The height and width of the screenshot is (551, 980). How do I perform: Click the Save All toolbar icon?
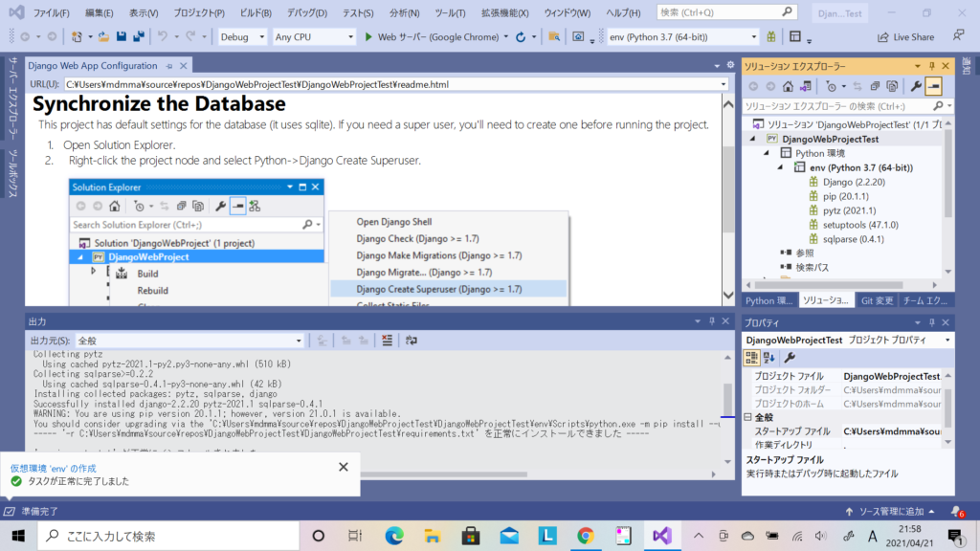pyautogui.click(x=138, y=37)
